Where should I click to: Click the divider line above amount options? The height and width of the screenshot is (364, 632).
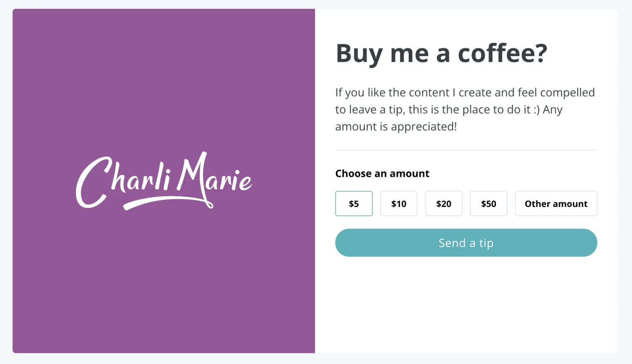pyautogui.click(x=466, y=150)
